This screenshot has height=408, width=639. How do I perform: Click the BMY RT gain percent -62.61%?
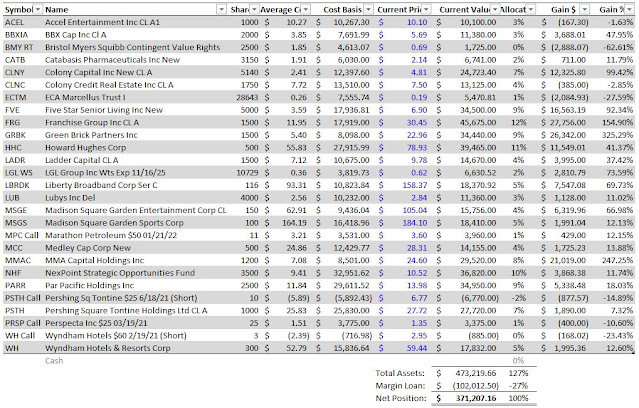tap(619, 47)
